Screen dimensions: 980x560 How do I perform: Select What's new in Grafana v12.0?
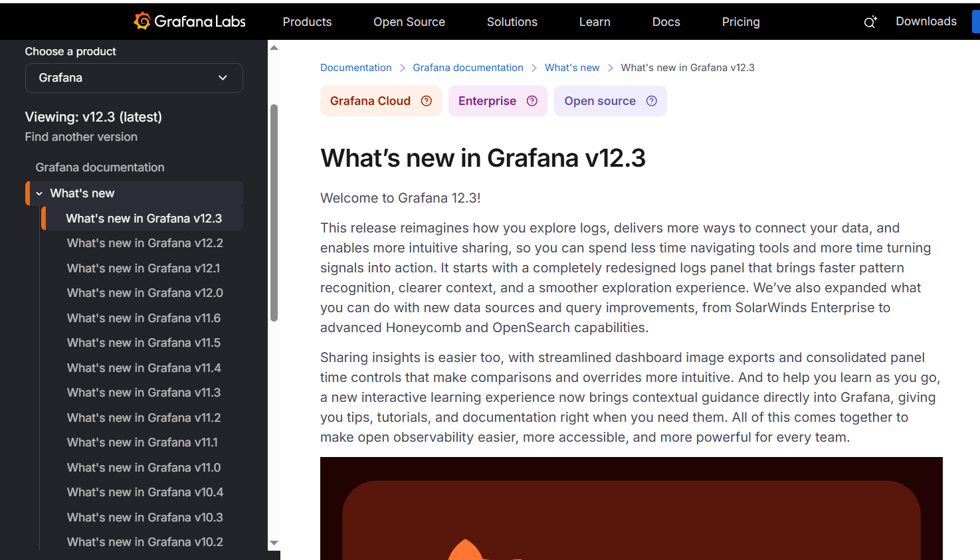click(x=145, y=293)
